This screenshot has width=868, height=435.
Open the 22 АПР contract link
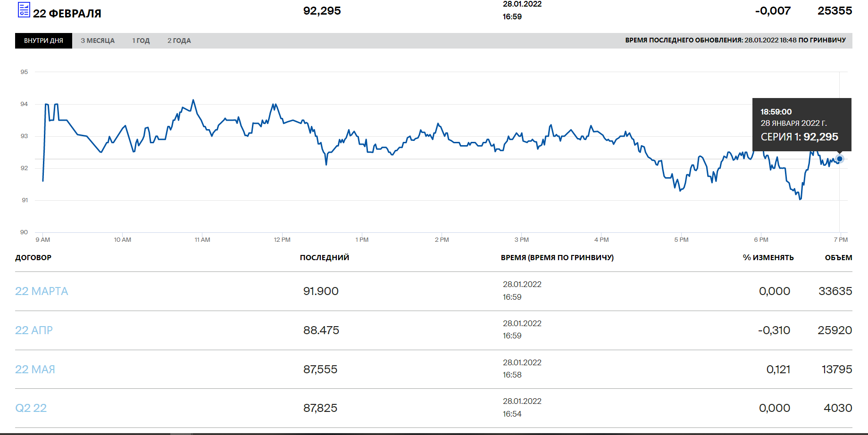click(34, 330)
